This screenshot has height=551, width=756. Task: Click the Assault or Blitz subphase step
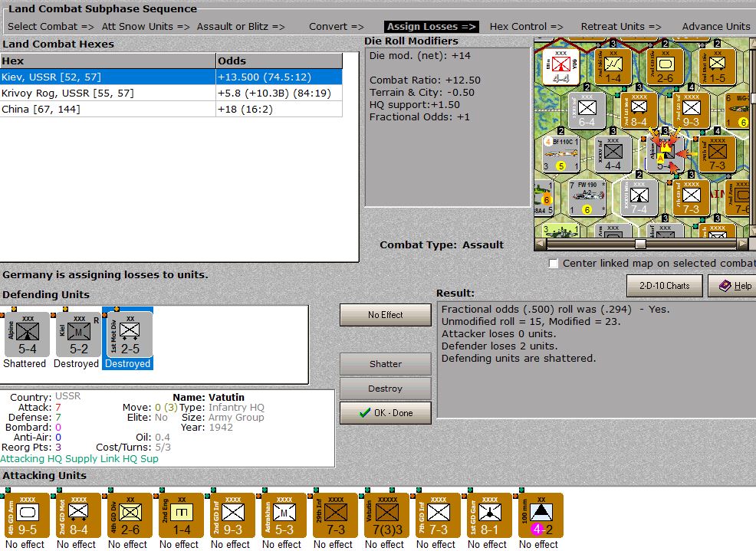tap(241, 27)
